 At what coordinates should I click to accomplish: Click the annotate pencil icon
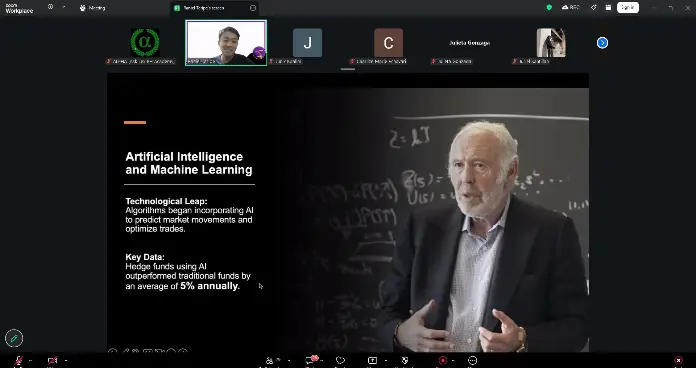pyautogui.click(x=14, y=338)
